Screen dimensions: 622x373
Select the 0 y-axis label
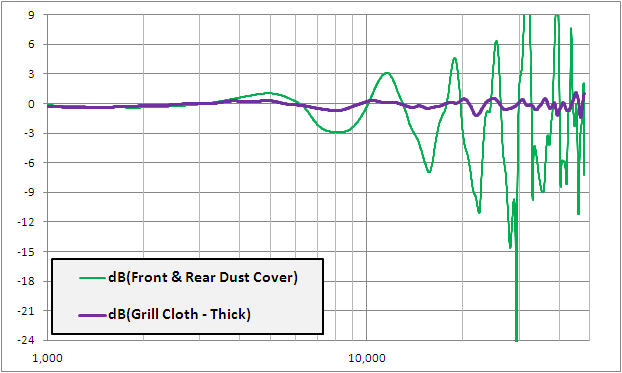[31, 104]
